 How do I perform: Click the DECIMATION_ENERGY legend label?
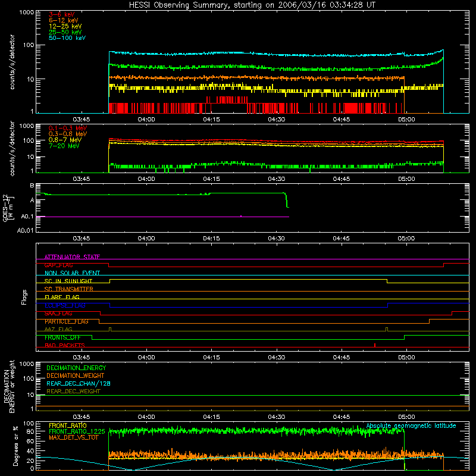coord(76,368)
